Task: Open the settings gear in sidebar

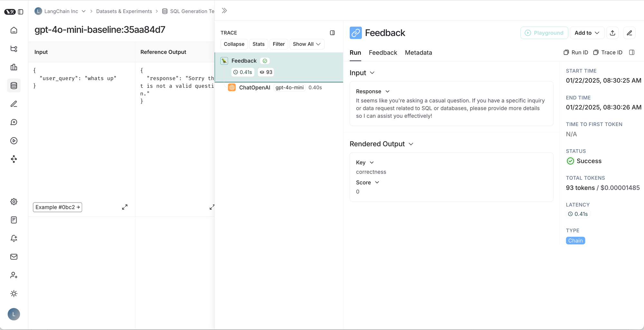Action: [14, 202]
